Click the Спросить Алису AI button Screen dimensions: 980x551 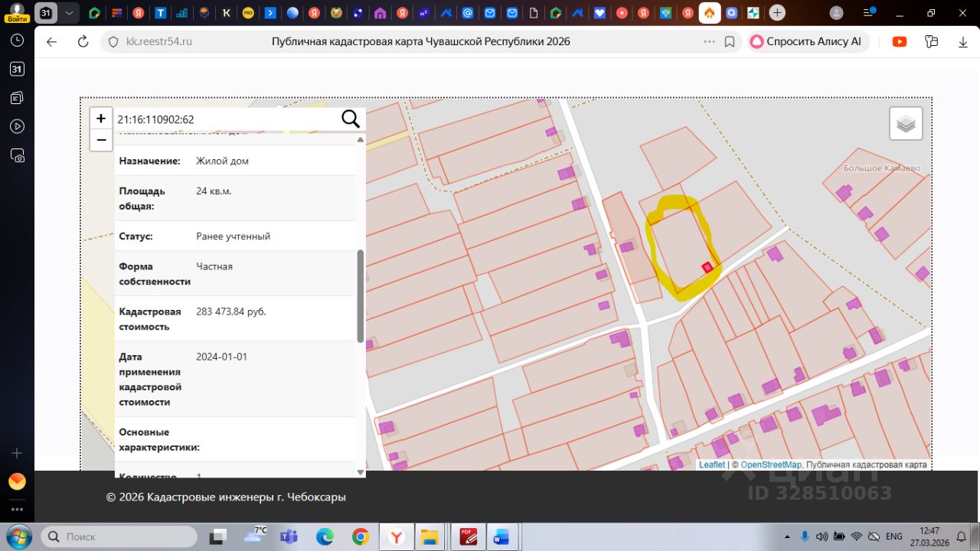tap(808, 42)
